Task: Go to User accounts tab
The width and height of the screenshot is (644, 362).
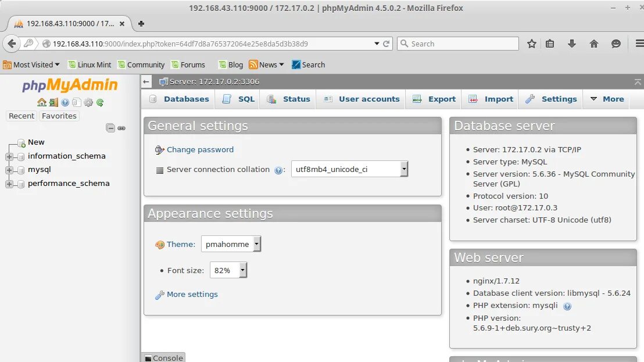Action: tap(362, 99)
